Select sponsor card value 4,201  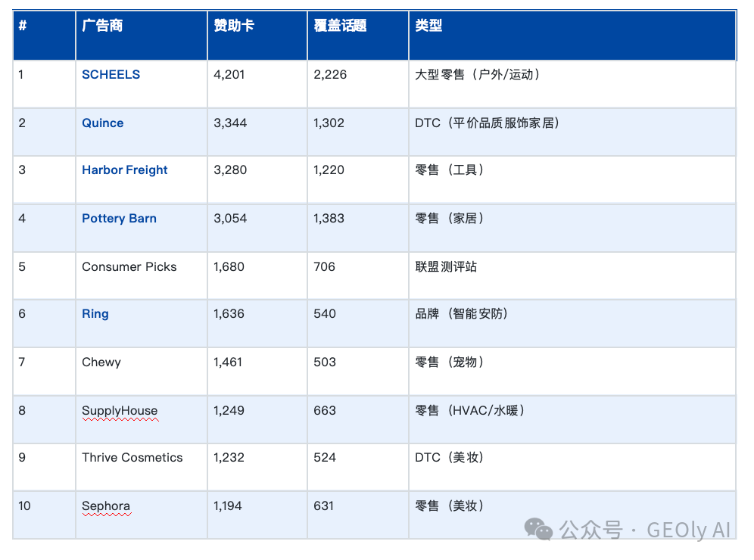[x=229, y=74]
